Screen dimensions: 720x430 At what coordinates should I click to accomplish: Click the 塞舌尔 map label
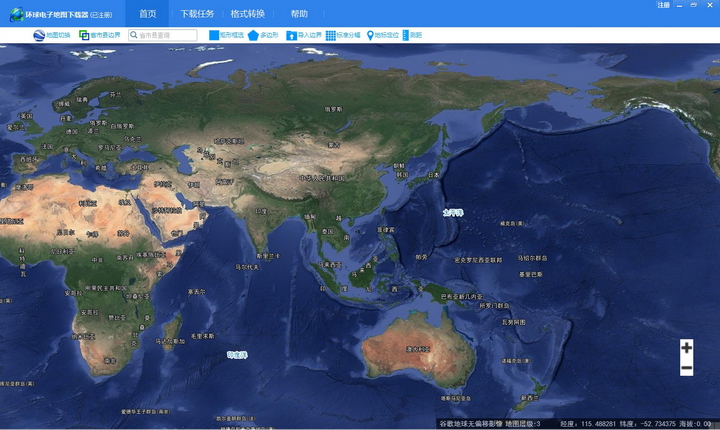tap(197, 292)
